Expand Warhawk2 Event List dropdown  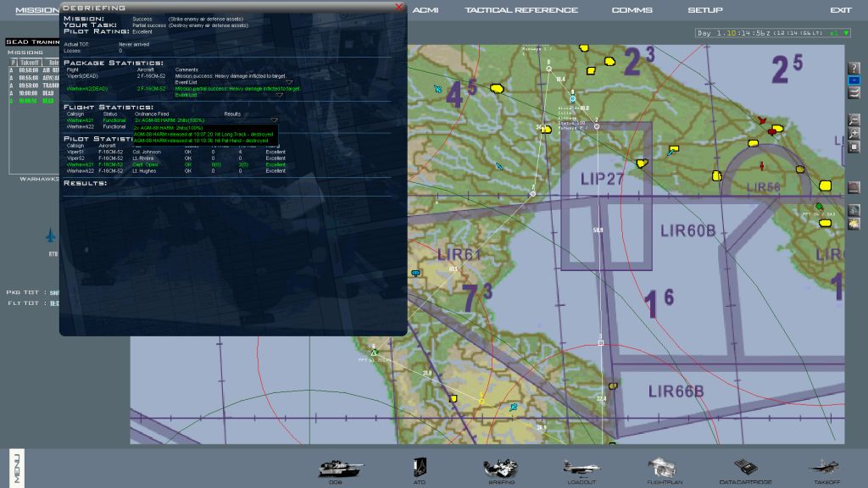click(280, 95)
